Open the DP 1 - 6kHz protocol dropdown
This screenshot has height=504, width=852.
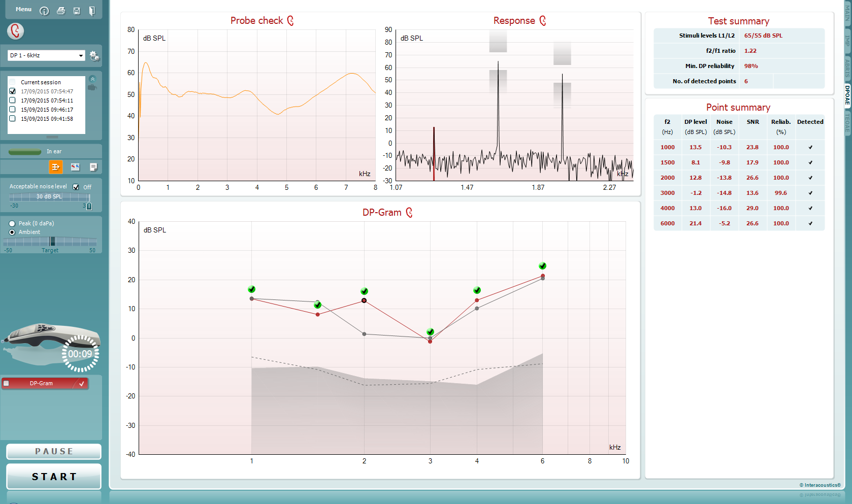coord(46,55)
